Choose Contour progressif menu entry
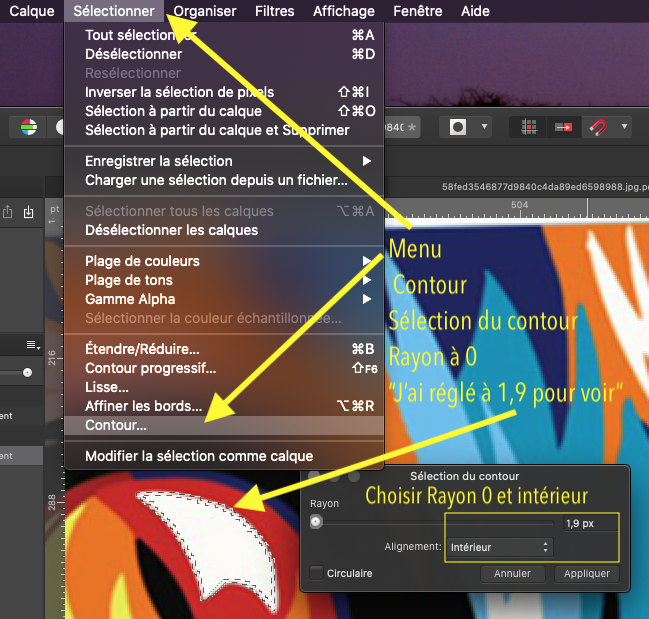 [x=224, y=368]
